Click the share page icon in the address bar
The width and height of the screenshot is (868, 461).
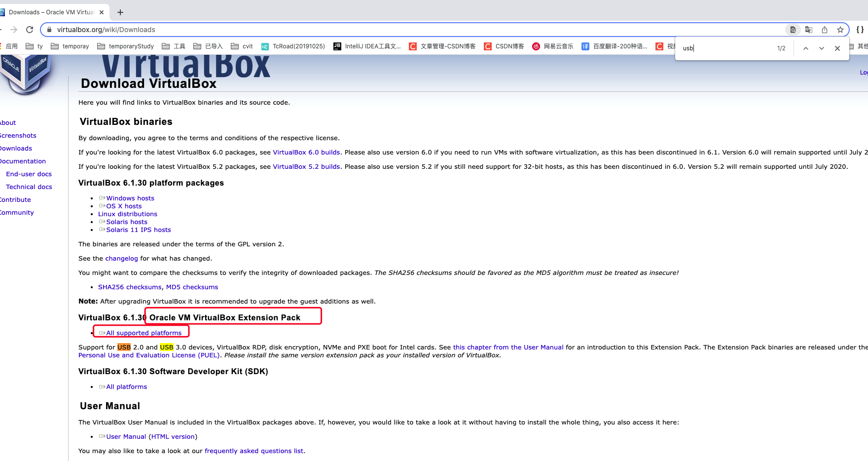coord(825,30)
